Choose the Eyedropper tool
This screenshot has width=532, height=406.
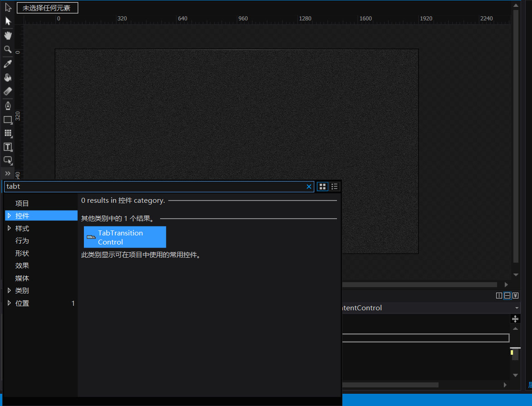point(8,64)
